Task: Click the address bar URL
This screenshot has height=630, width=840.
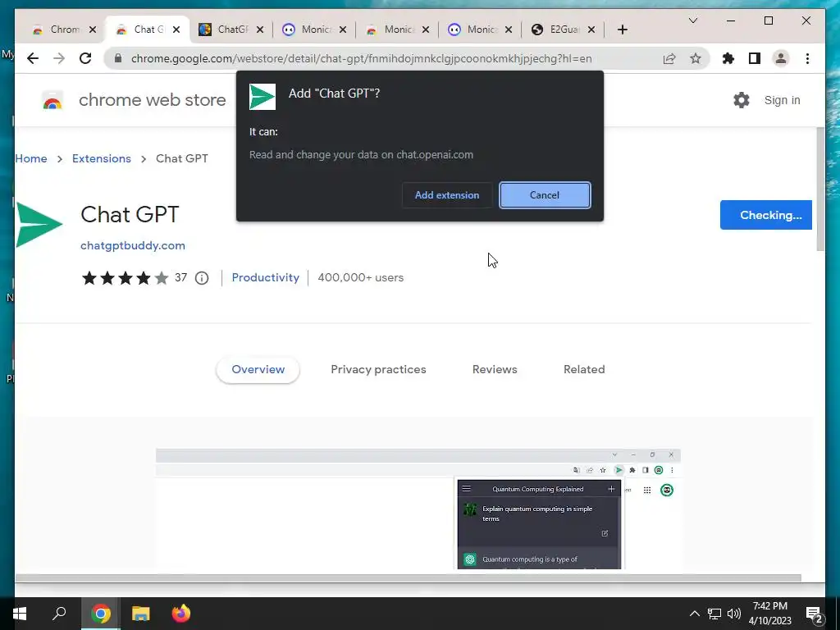Action: point(362,58)
